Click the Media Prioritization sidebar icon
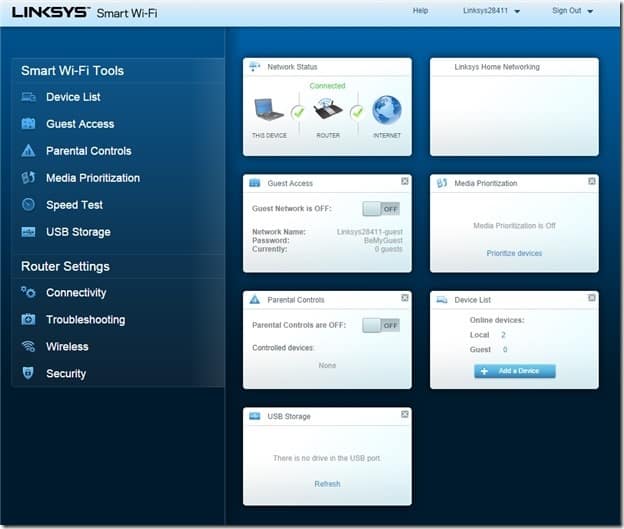The image size is (624, 529). click(28, 178)
